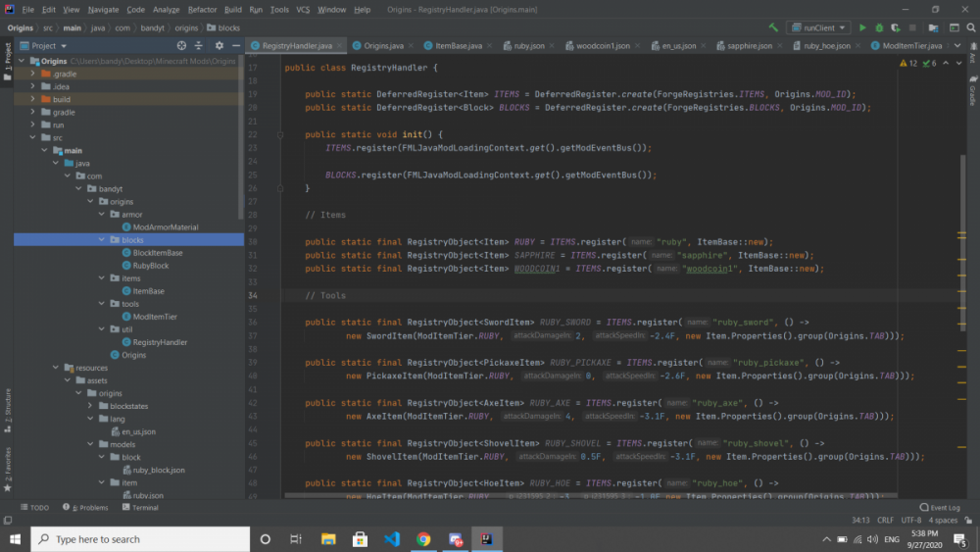The width and height of the screenshot is (980, 552).
Task: Toggle the Terminal tool window
Action: (140, 508)
